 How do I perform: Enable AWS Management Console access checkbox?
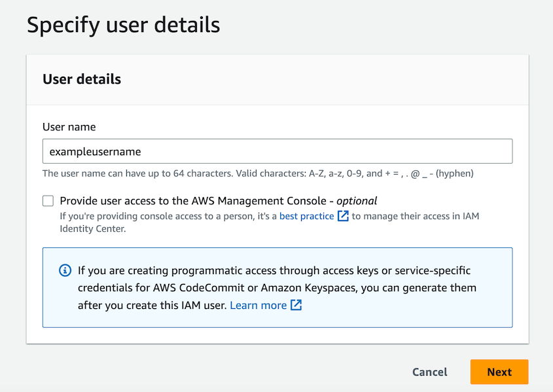[48, 201]
